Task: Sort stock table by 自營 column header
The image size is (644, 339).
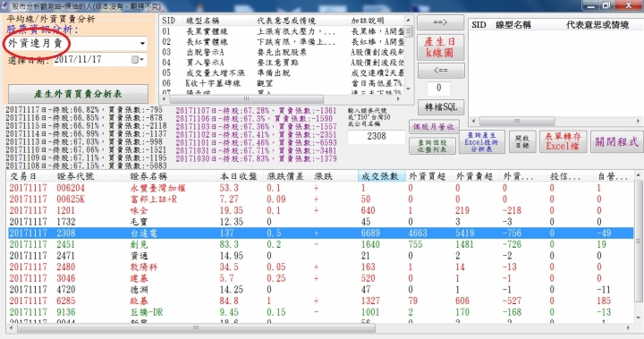Action: tap(614, 176)
